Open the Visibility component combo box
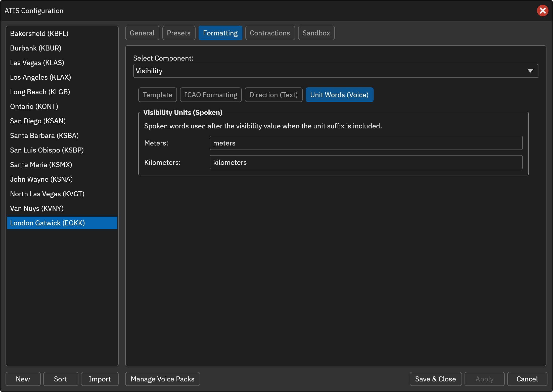 336,71
